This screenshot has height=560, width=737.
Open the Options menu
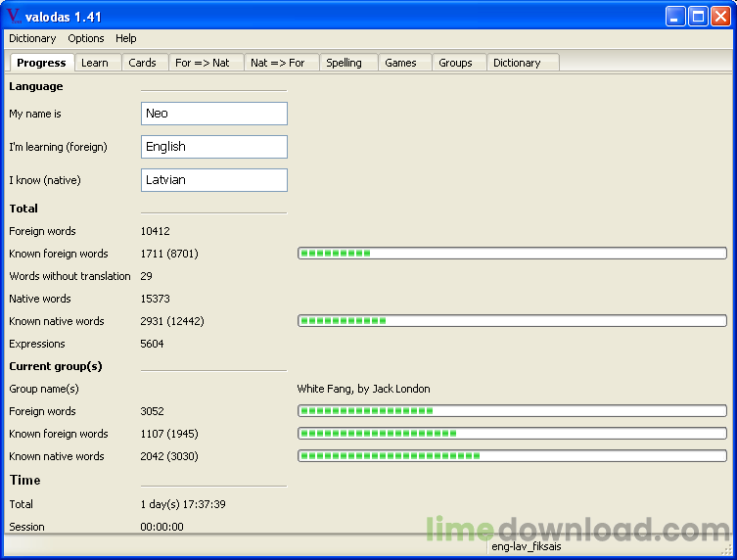86,38
